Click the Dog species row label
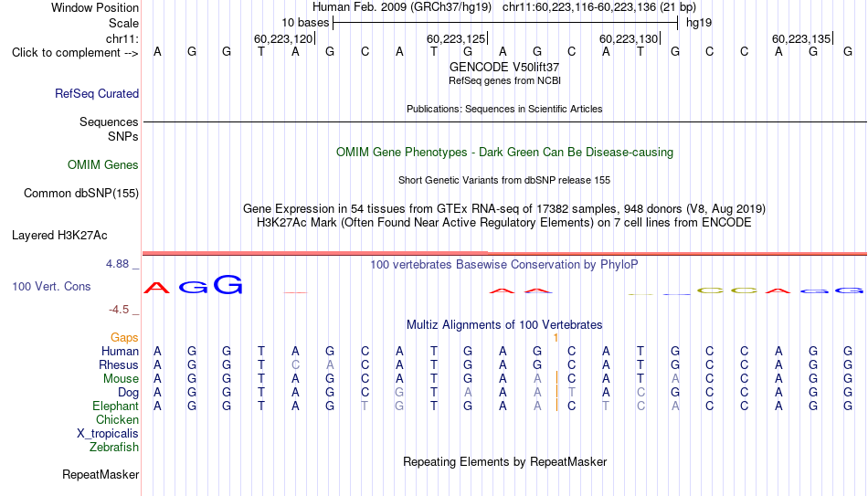 click(129, 393)
